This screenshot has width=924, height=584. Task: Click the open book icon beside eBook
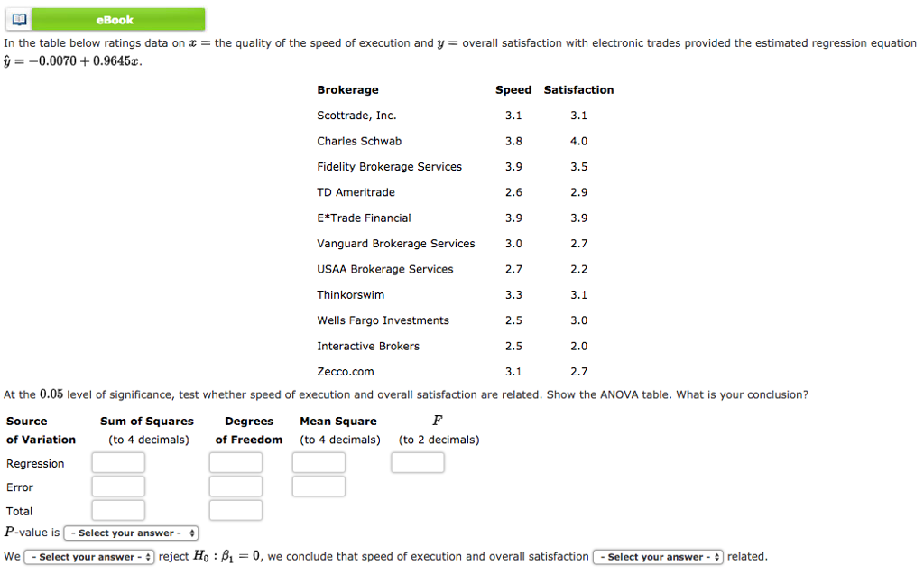(x=16, y=18)
